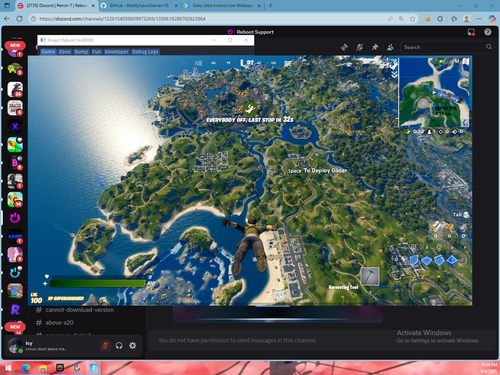This screenshot has width=500, height=375.
Task: Jump to unread via bottom NEW badge
Action: [15, 327]
